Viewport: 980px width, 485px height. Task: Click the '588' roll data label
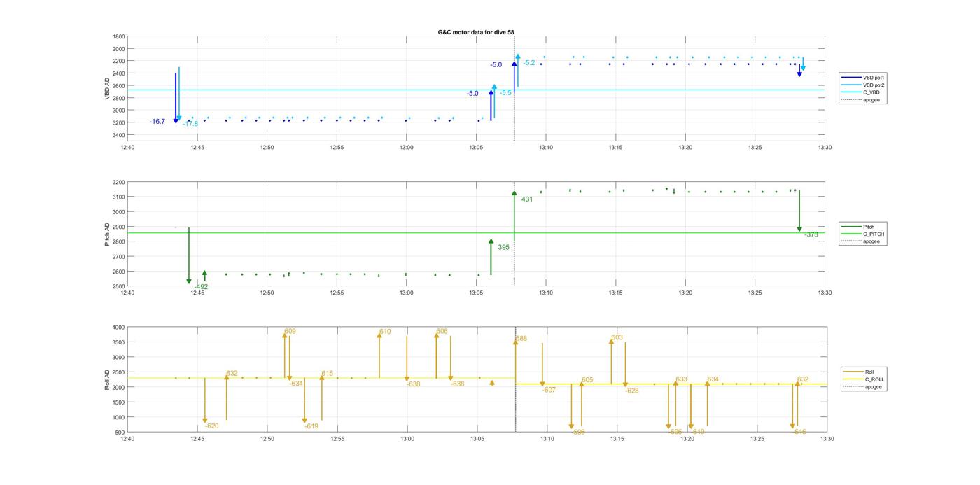pos(521,339)
